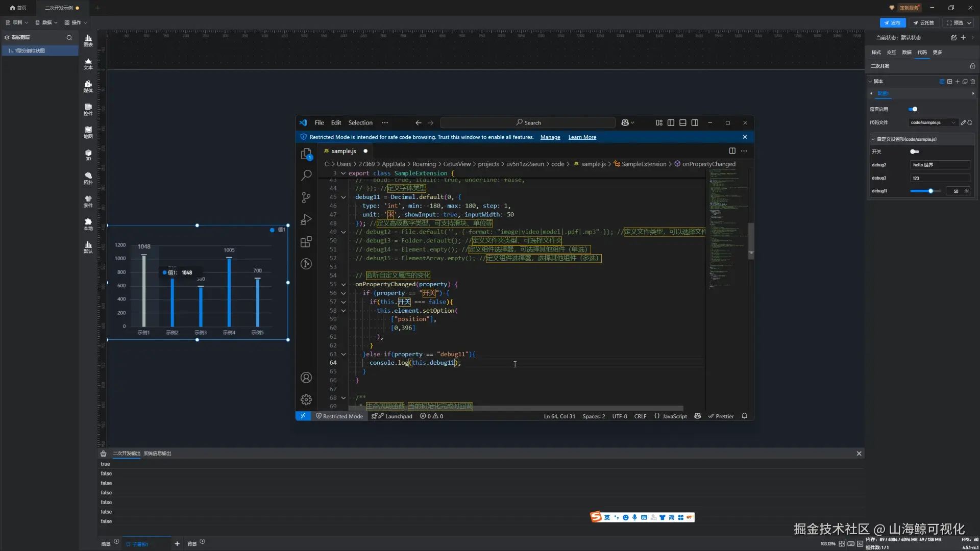Toggle the 开关 custom setting switch
The image size is (980, 551).
(x=915, y=152)
